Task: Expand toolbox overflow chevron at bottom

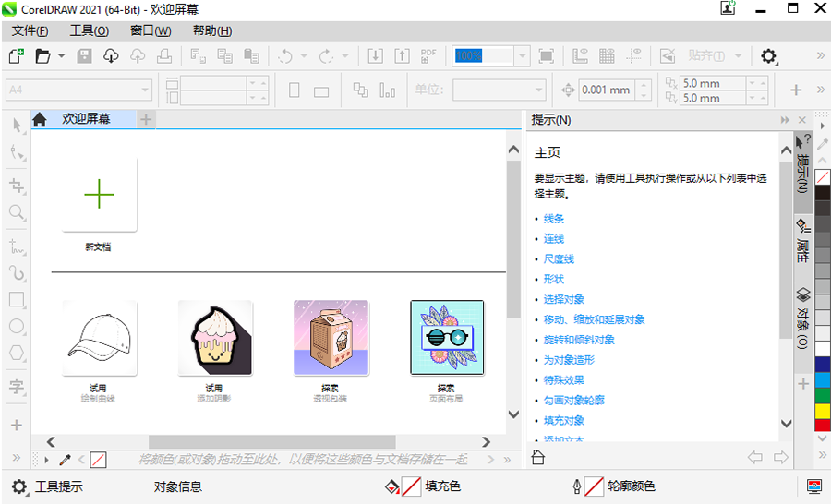Action: [x=17, y=458]
